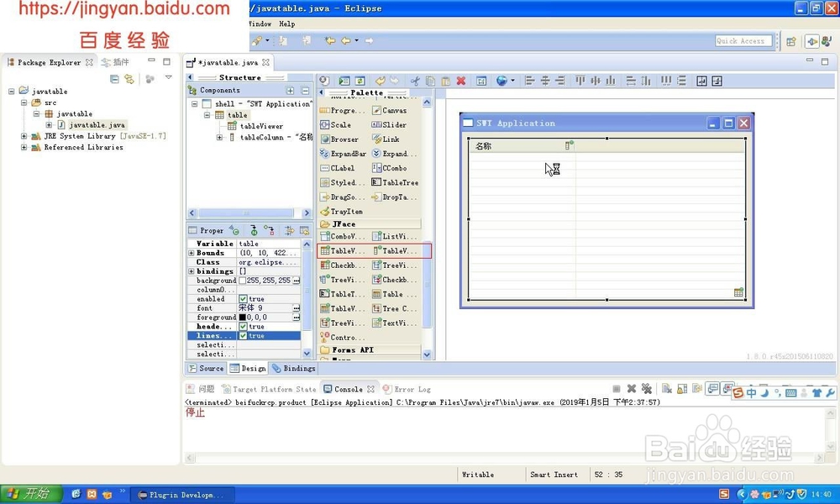Click the Align bottom edges icon
840x504 pixels.
[x=611, y=81]
